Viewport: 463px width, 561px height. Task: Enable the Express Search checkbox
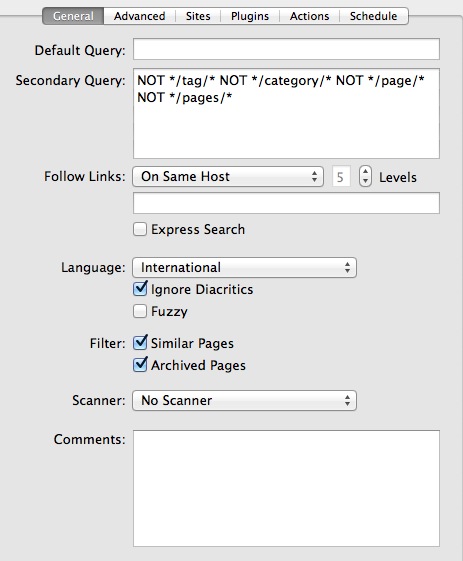140,229
